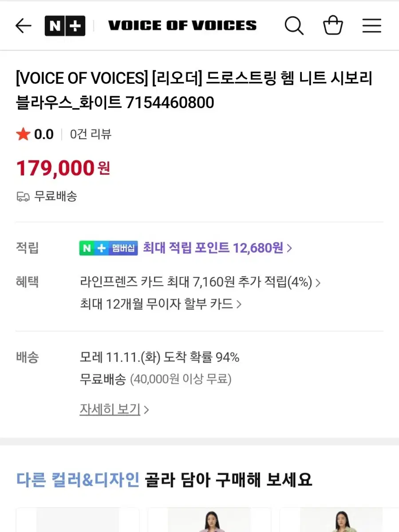The height and width of the screenshot is (532, 399).
Task: Tap 모레 11.11.(화) 도착 확률 94% text
Action: [160, 357]
